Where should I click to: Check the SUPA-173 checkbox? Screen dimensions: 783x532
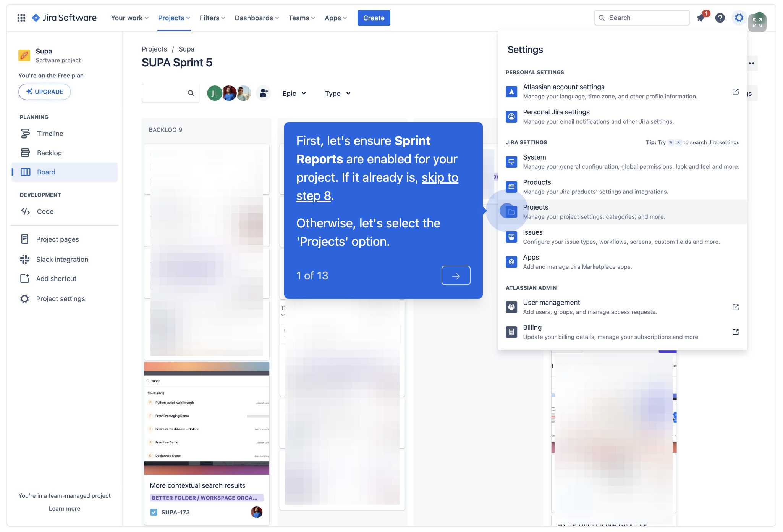click(x=154, y=512)
